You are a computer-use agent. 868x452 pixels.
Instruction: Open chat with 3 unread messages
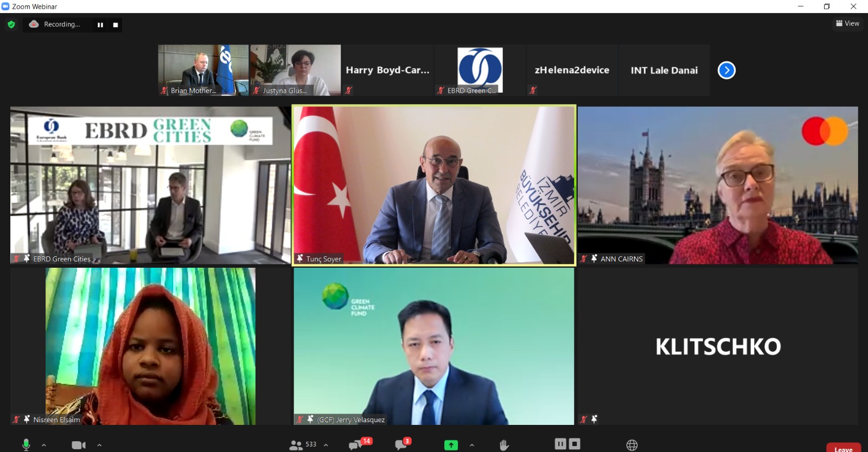[x=401, y=445]
